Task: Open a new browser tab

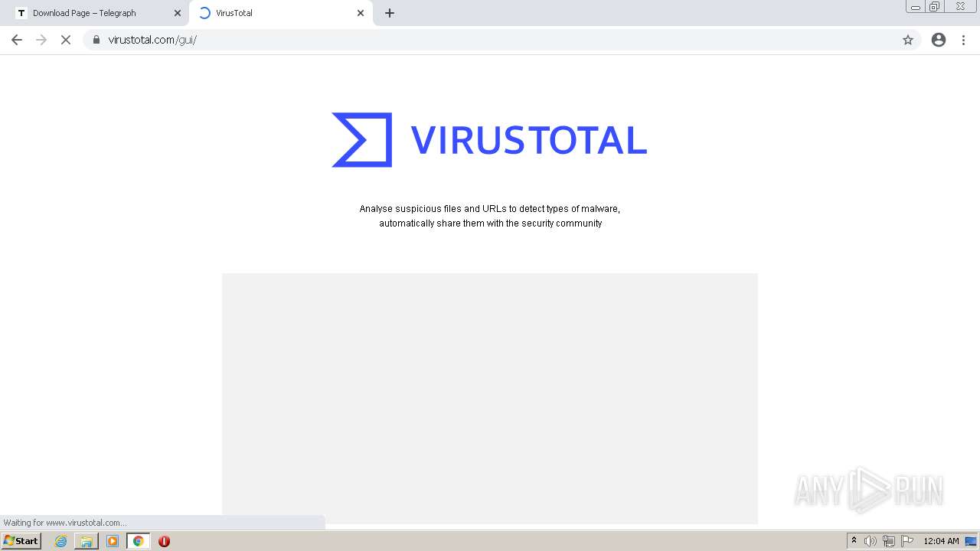Action: [x=390, y=13]
